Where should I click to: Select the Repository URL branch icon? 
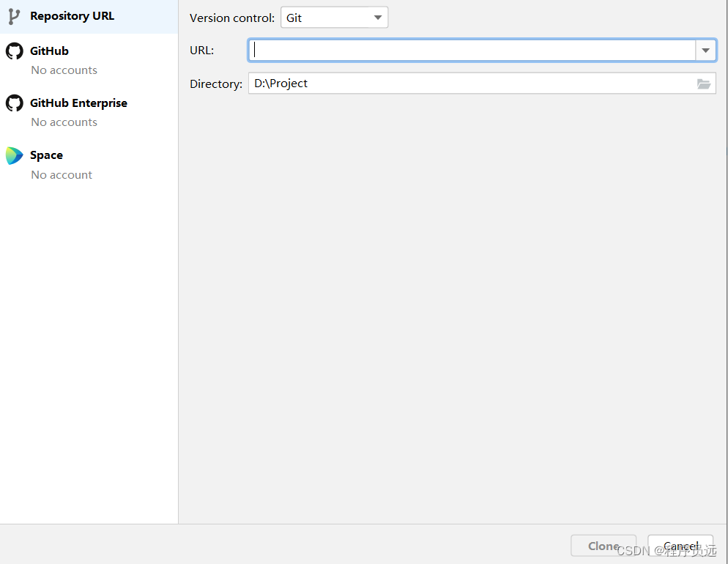pyautogui.click(x=14, y=15)
